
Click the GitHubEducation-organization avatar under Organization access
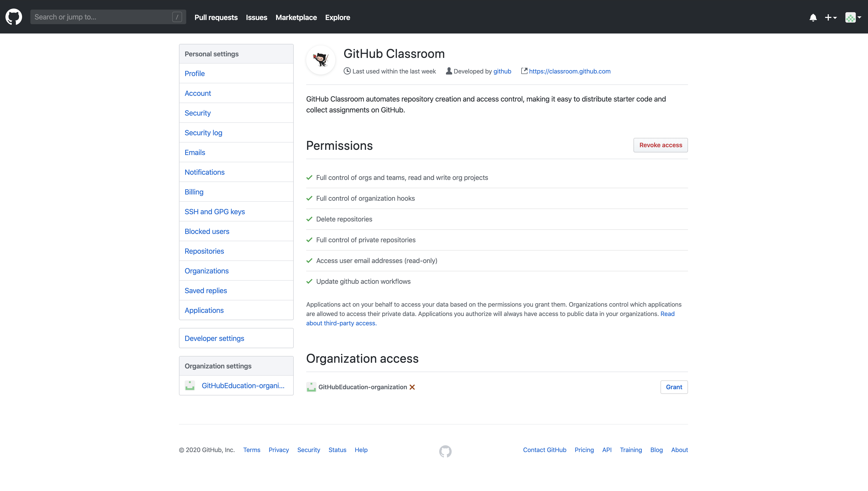[x=311, y=387]
